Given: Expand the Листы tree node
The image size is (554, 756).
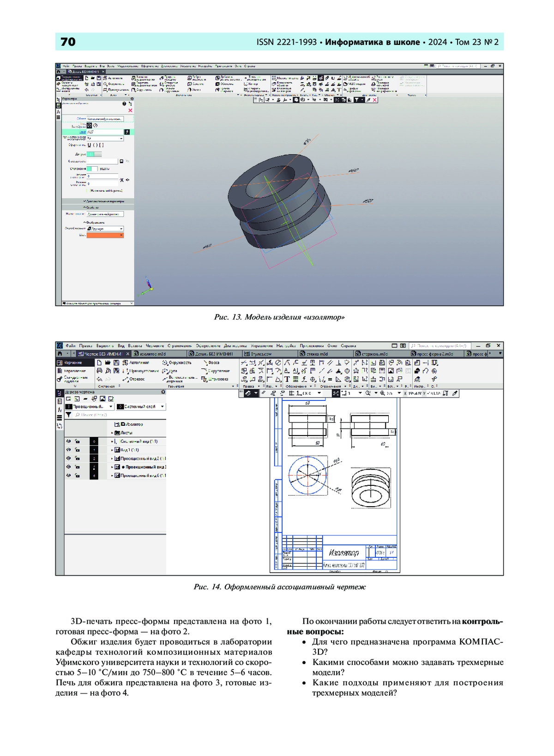Looking at the screenshot, I should coord(112,433).
